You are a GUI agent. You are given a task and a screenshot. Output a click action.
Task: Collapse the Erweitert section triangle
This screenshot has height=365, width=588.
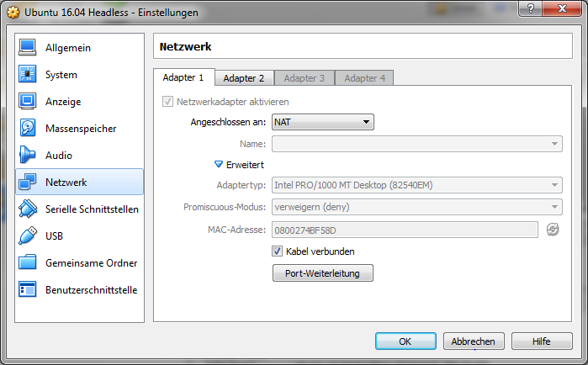point(218,164)
